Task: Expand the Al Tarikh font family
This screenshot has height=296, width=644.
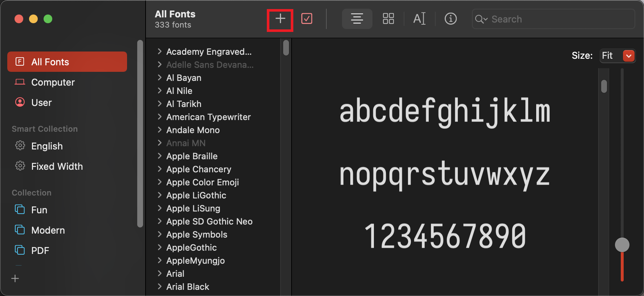Action: click(159, 104)
